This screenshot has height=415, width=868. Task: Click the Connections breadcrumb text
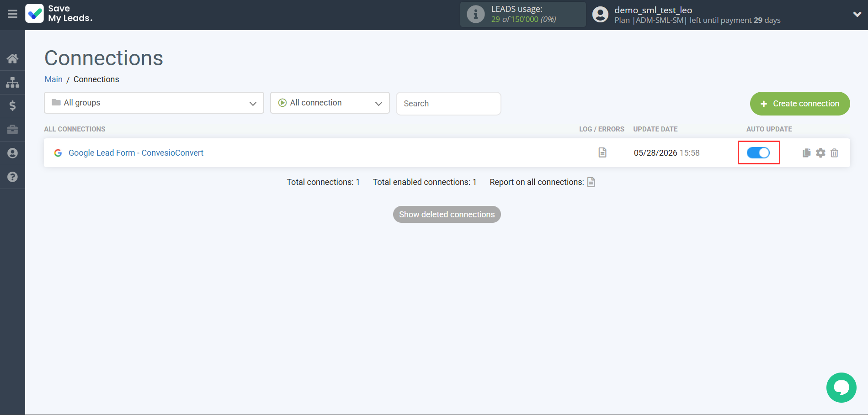96,79
